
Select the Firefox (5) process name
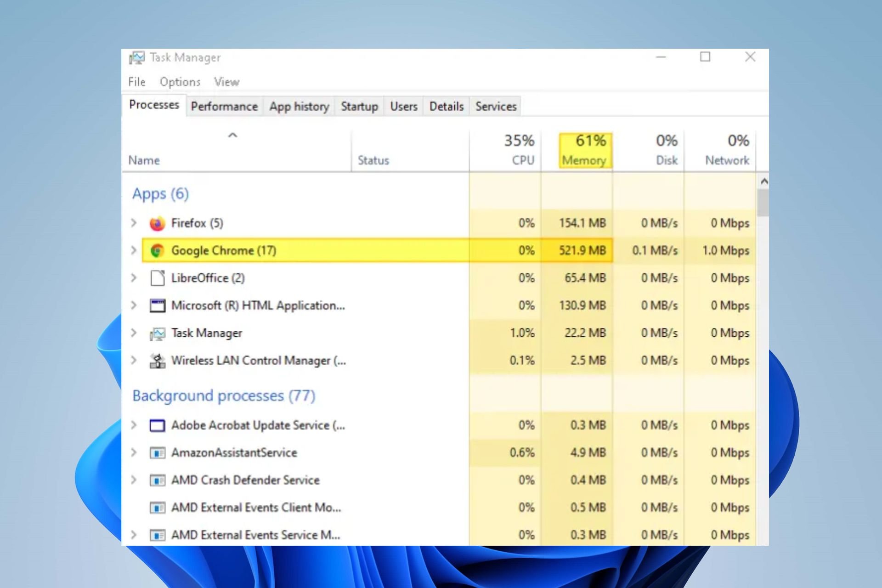tap(197, 223)
